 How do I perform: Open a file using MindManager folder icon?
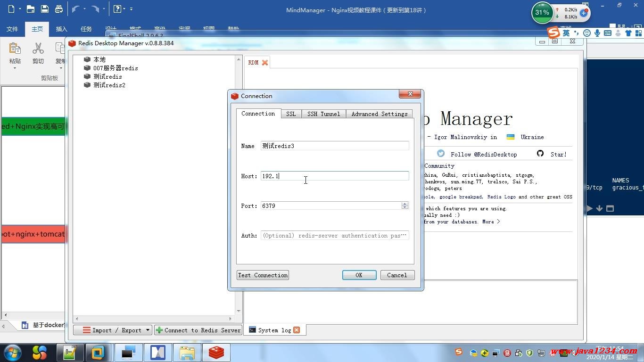(30, 9)
